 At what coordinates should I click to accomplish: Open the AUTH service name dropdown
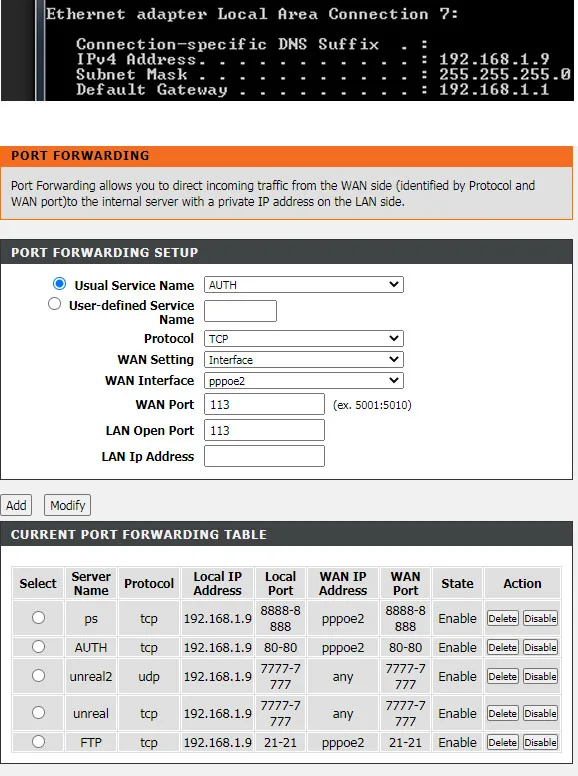[x=304, y=285]
